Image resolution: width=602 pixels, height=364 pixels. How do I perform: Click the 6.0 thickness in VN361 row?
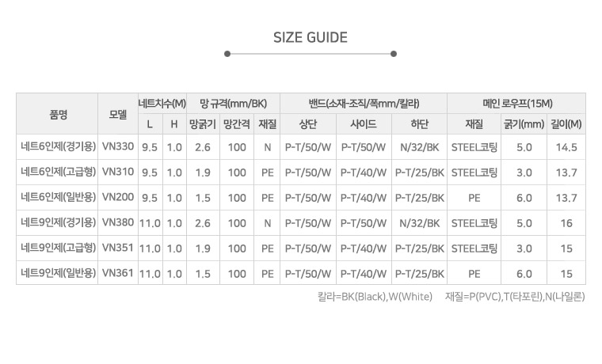524,274
